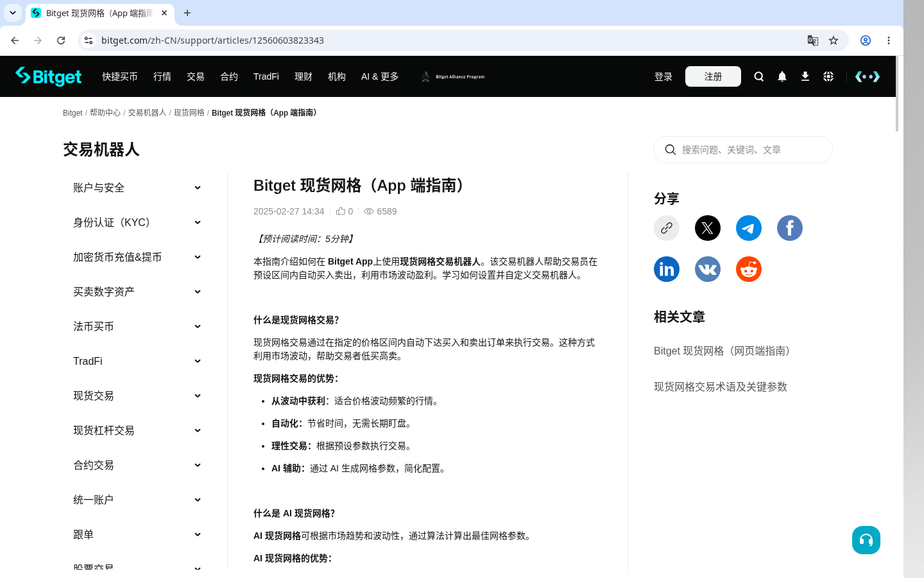Screen dimensions: 924x578
Task: Open 理财 nav menu
Action: (x=304, y=76)
